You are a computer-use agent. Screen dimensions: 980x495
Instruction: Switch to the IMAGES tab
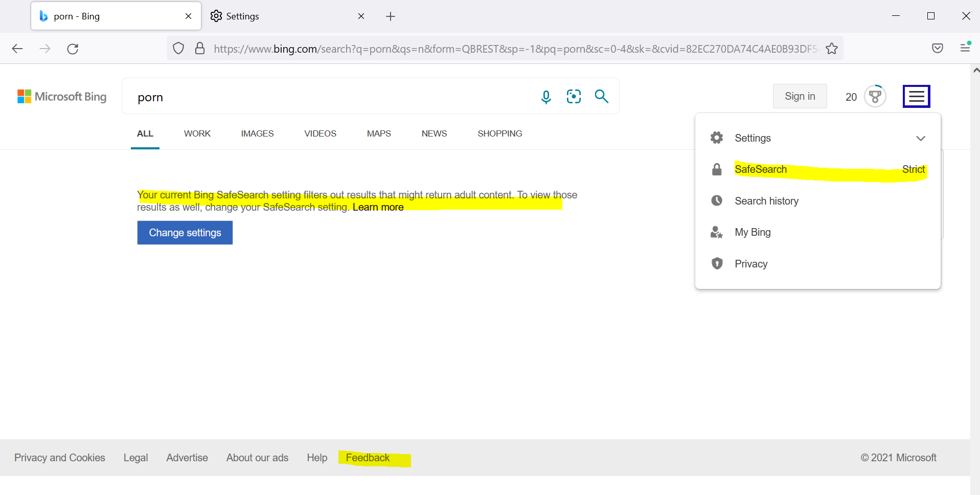click(257, 133)
